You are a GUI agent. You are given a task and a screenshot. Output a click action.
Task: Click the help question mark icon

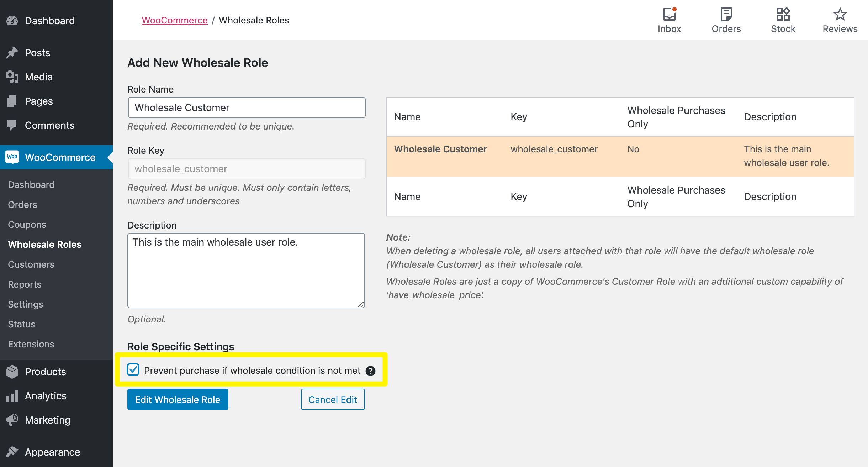[370, 371]
